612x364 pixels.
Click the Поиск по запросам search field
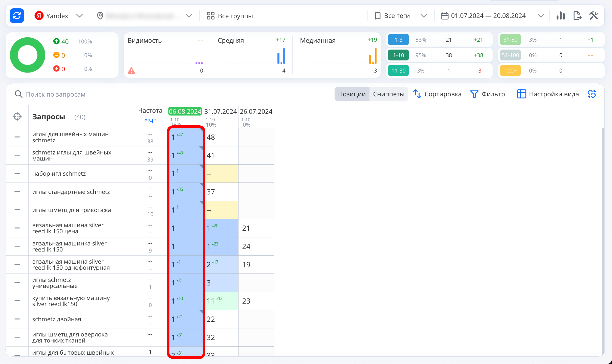coord(56,94)
